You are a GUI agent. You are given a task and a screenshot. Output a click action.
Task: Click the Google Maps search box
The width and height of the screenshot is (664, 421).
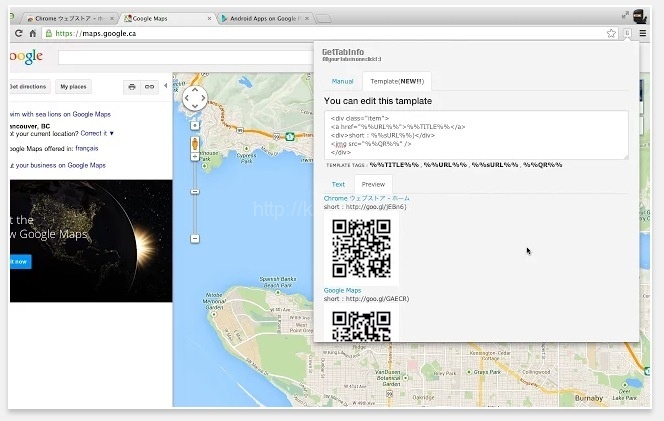pyautogui.click(x=185, y=58)
